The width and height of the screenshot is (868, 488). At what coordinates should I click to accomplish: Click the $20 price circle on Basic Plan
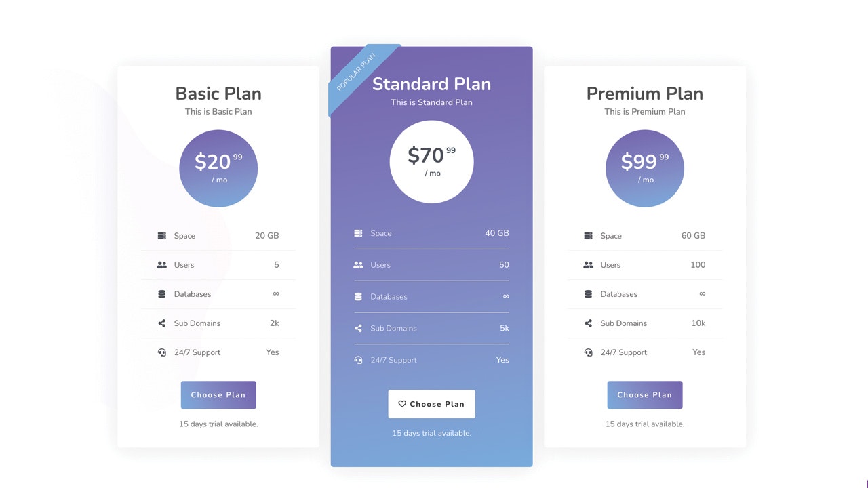point(218,169)
